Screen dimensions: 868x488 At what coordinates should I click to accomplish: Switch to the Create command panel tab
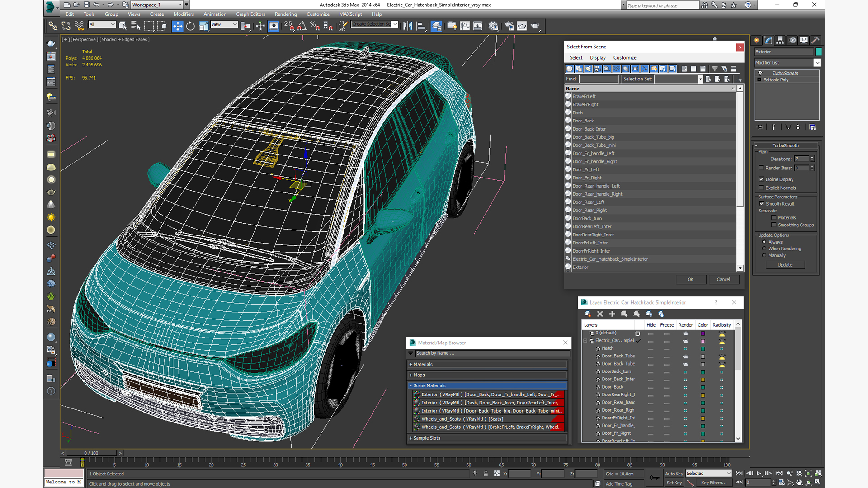(756, 40)
